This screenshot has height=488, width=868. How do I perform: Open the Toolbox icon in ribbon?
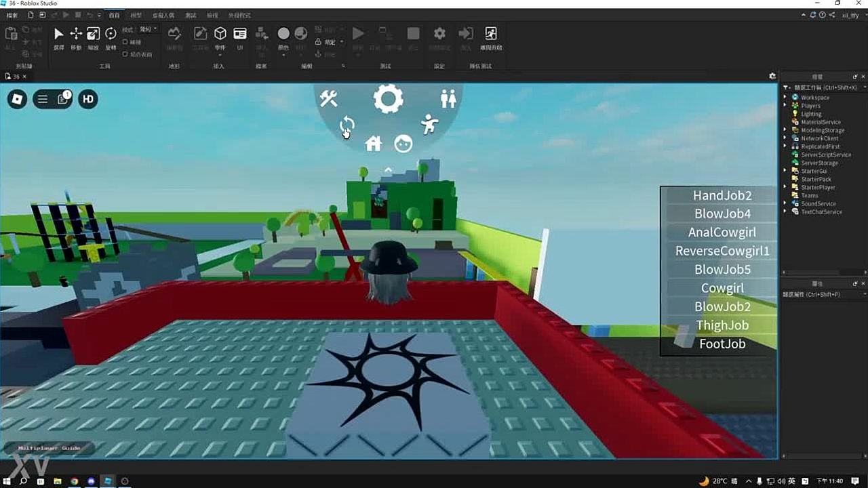click(200, 34)
